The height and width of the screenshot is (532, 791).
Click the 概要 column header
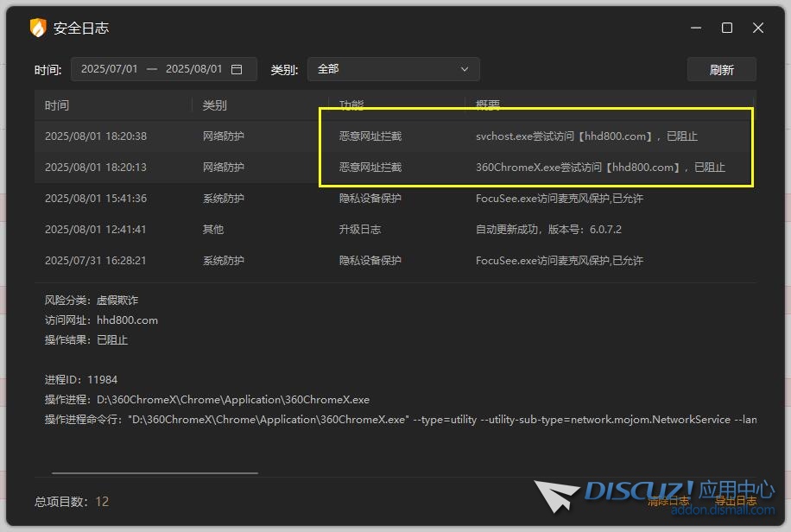click(488, 105)
